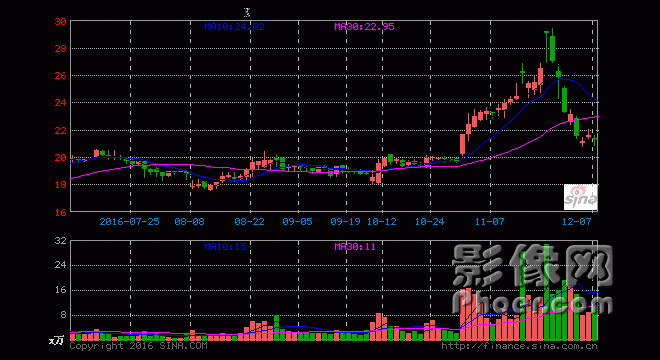Select the 11-07 date axis label
The height and width of the screenshot is (360, 660).
click(490, 221)
